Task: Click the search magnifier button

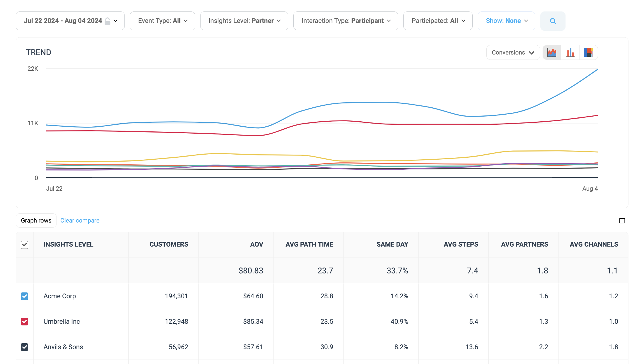Action: click(x=553, y=21)
